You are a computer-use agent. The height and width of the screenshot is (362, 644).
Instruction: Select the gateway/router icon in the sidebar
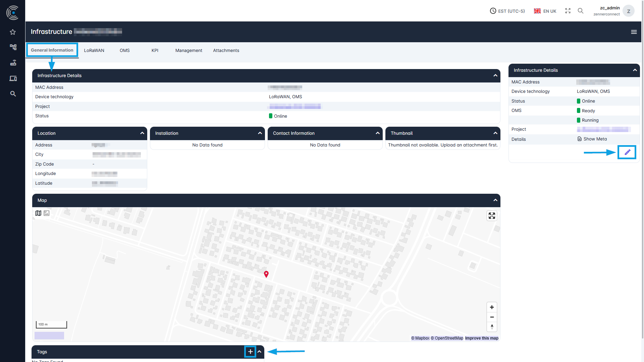point(13,63)
